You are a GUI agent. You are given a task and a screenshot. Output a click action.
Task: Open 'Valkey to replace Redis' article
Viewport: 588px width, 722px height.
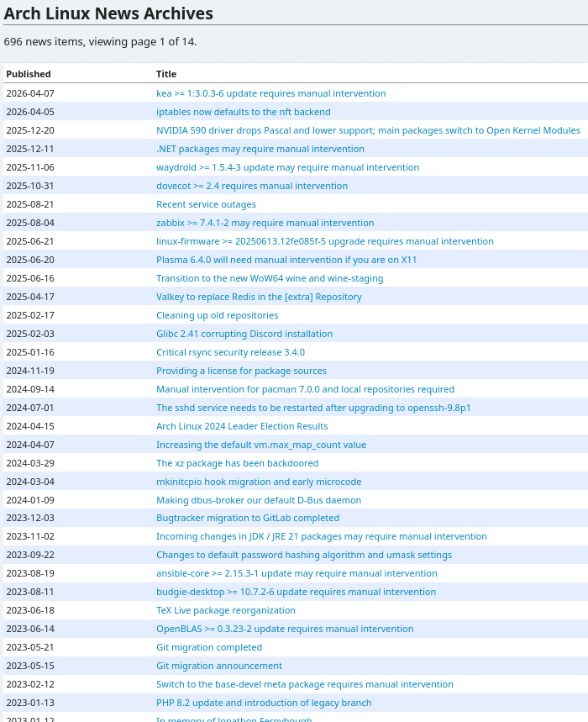259,297
